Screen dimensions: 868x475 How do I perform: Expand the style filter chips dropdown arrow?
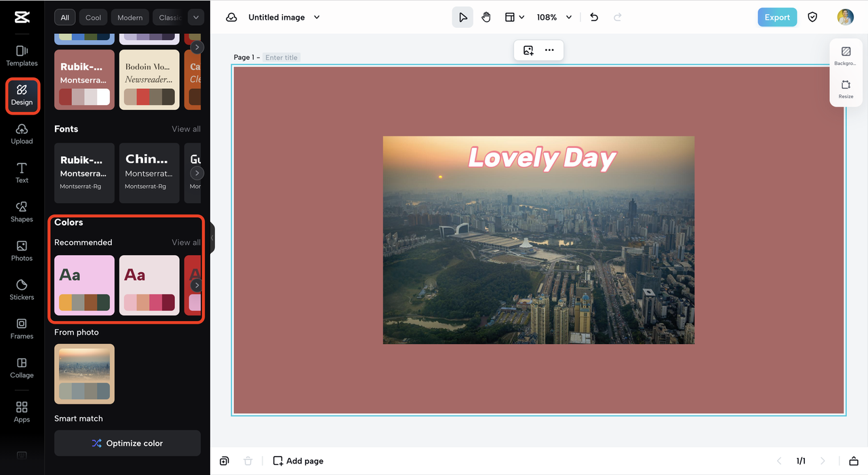click(x=196, y=17)
